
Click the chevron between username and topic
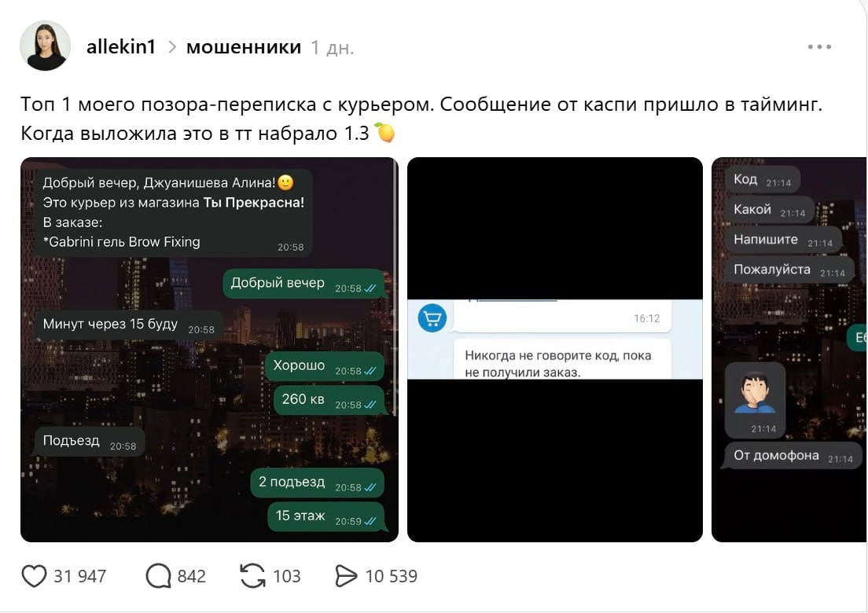pyautogui.click(x=171, y=48)
